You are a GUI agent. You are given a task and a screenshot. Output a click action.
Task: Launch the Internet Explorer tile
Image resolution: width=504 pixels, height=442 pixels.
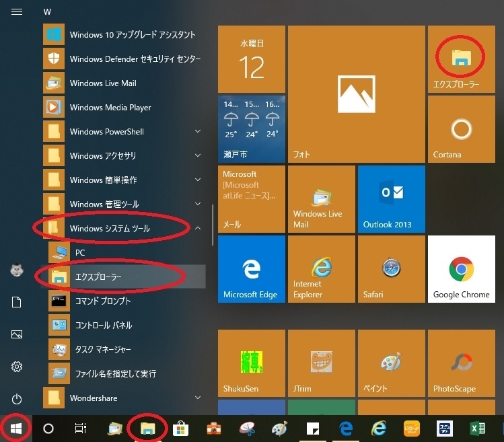322,269
